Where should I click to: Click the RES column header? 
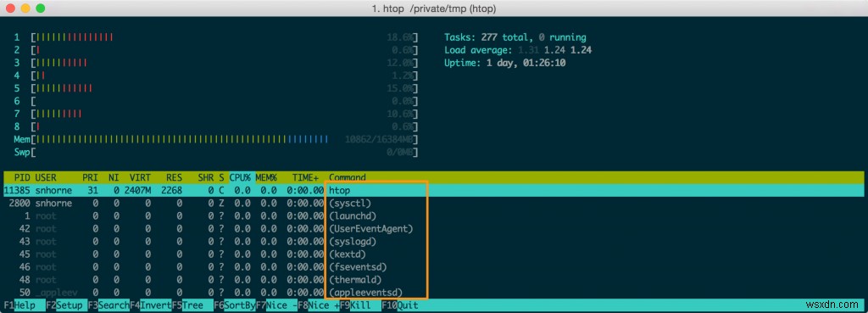(175, 178)
